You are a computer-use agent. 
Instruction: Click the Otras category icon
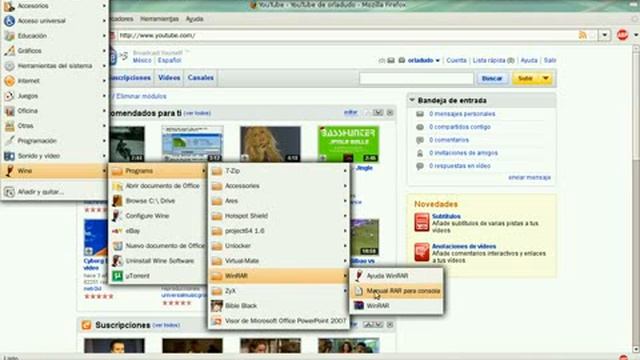click(x=9, y=126)
